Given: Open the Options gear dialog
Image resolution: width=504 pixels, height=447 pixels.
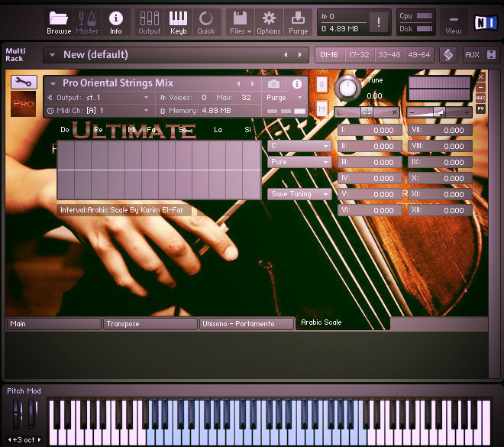Looking at the screenshot, I should click(x=269, y=22).
